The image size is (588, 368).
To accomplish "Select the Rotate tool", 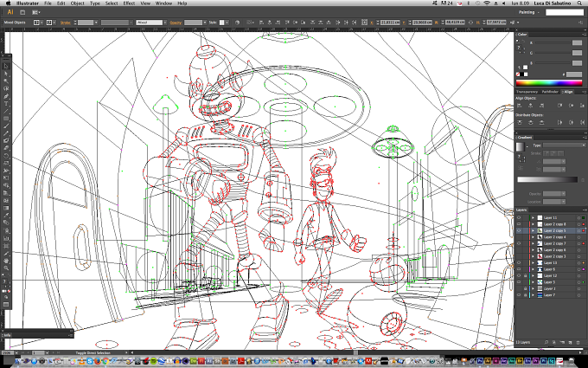I will [6, 156].
